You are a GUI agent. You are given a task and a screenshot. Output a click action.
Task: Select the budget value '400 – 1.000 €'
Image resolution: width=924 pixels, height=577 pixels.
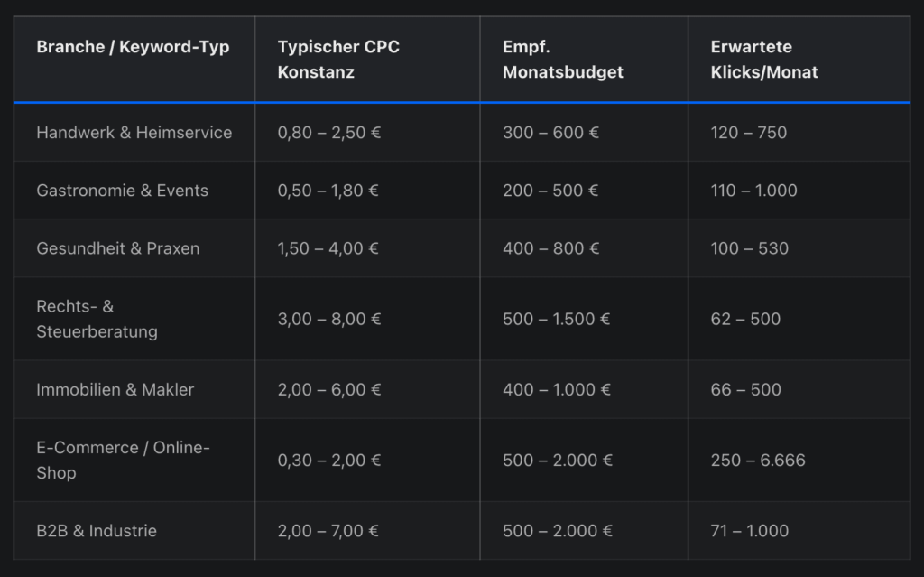point(556,389)
